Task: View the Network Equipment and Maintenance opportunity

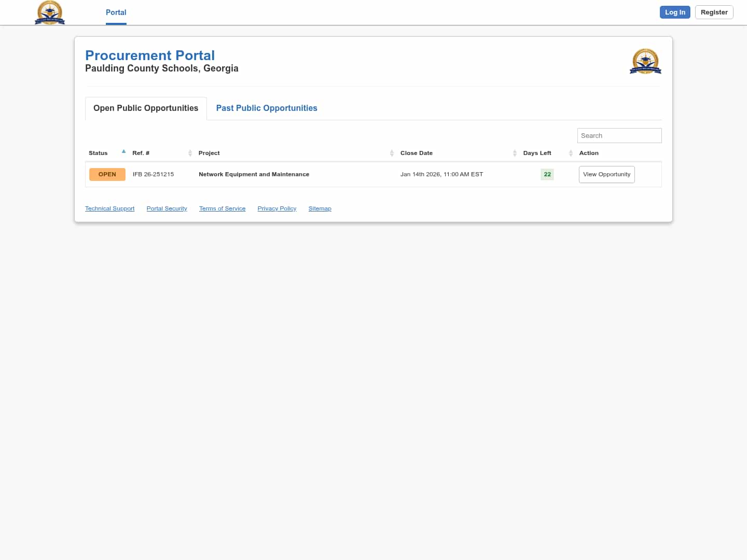Action: click(x=606, y=174)
